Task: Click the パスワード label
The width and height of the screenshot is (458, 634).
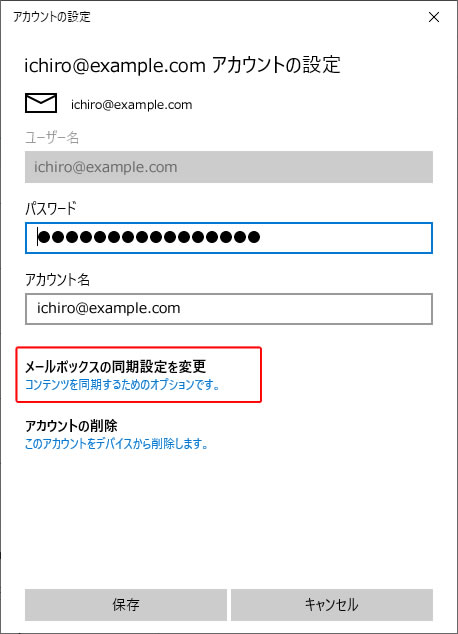Action: [51, 209]
